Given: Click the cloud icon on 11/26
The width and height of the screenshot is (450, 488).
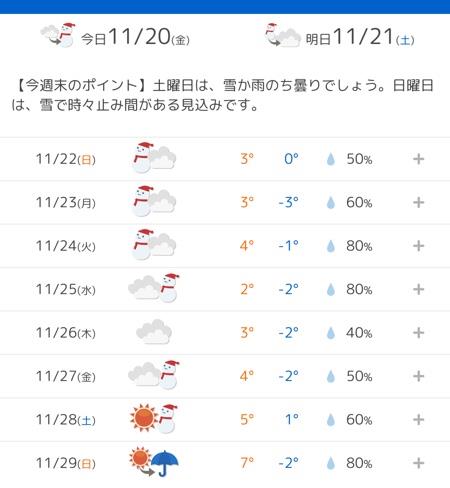Looking at the screenshot, I should click(154, 332).
